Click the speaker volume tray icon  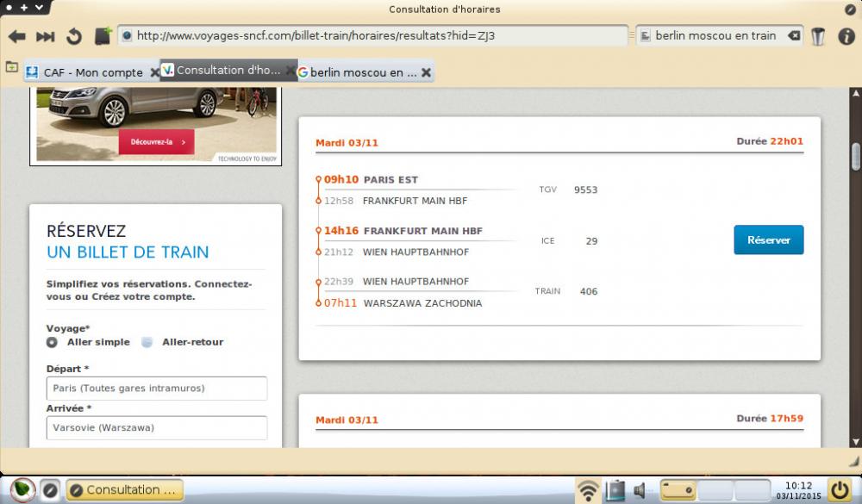pyautogui.click(x=640, y=489)
